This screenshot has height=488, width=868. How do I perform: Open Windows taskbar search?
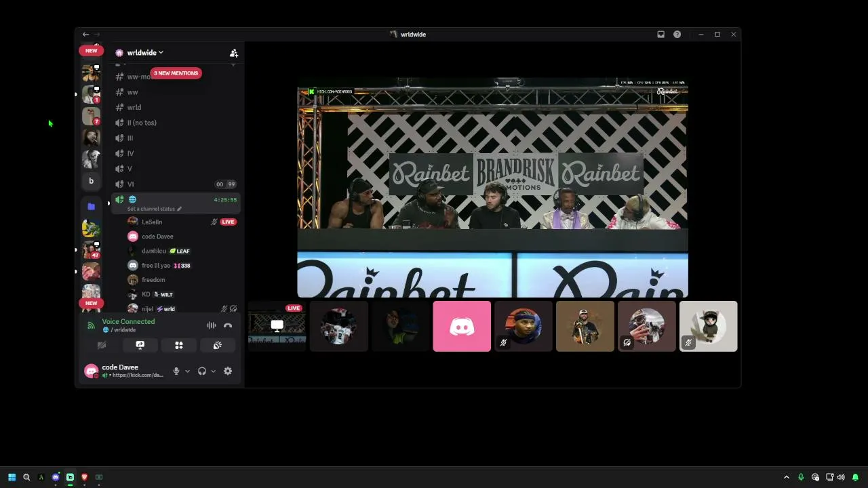(26, 477)
